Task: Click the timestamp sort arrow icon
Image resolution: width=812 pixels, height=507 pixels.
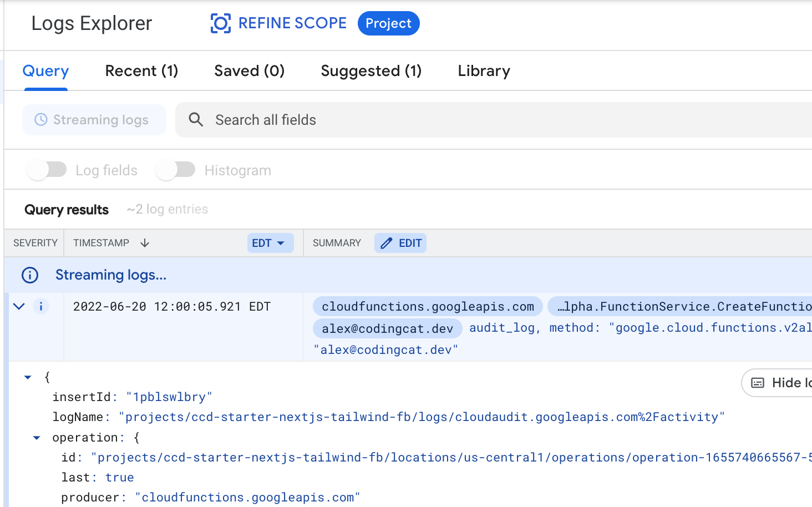Action: [145, 243]
